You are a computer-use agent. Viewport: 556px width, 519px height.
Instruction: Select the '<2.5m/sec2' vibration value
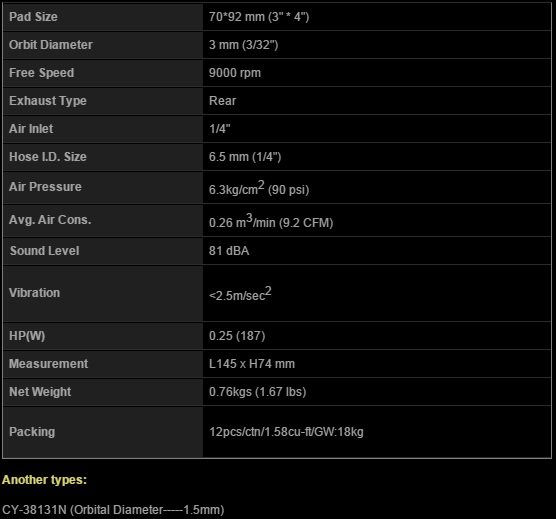point(240,294)
